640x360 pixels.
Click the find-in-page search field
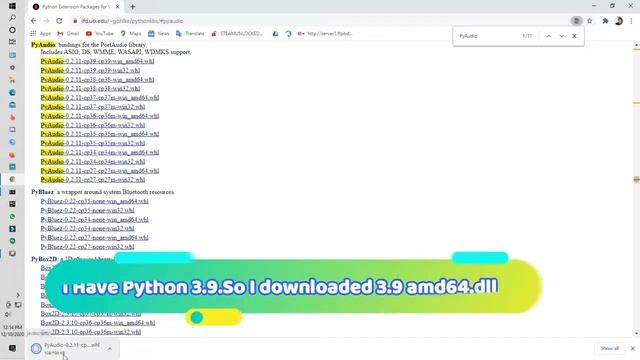click(488, 36)
